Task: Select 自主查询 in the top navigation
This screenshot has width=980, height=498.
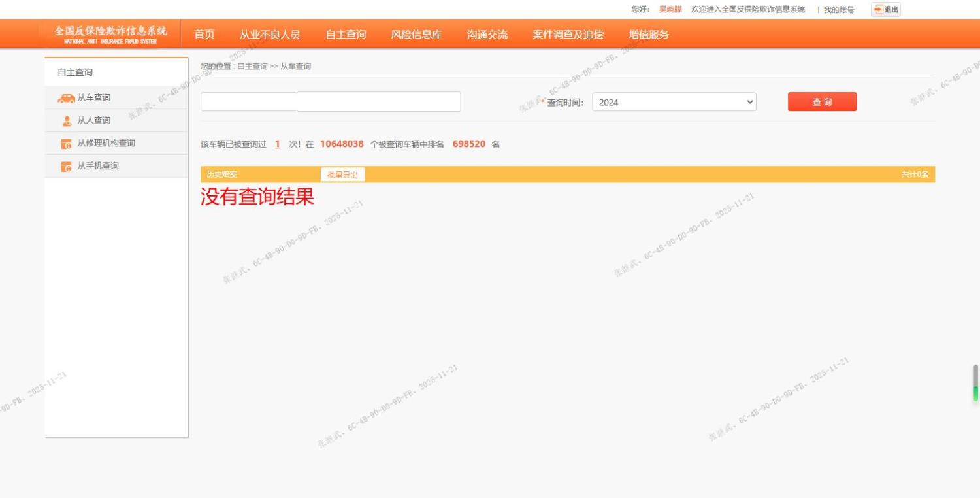Action: tap(346, 35)
